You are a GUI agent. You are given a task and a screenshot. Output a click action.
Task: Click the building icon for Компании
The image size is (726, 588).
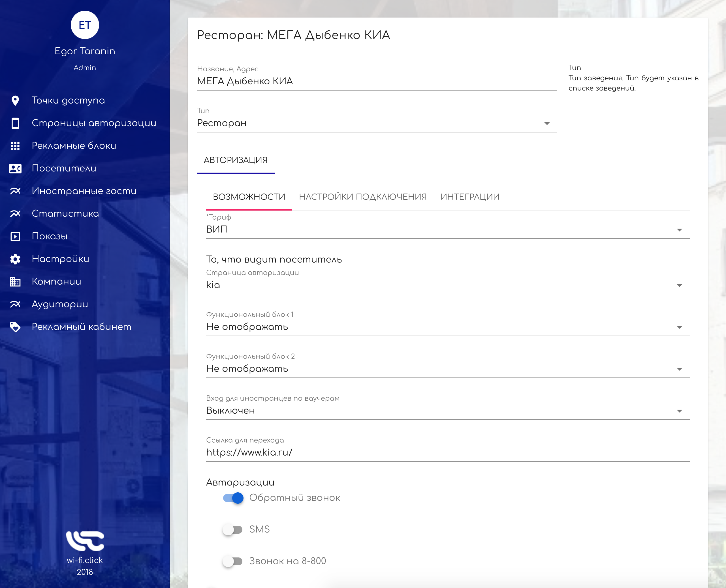click(x=15, y=282)
